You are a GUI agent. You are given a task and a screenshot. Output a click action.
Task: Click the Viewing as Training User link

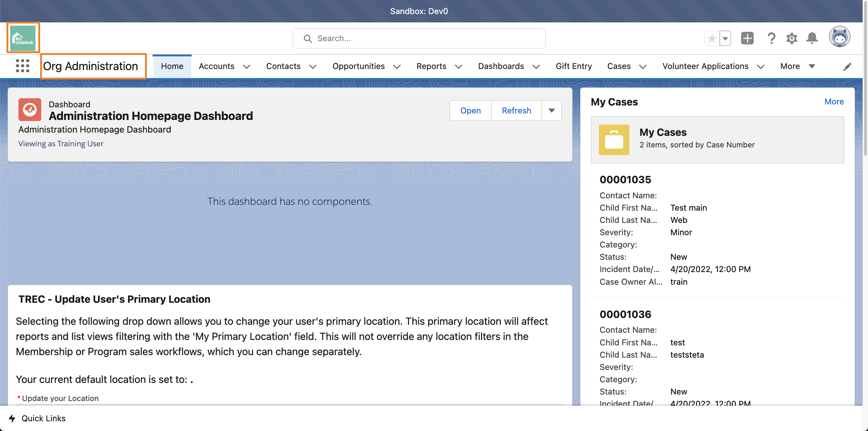[60, 143]
